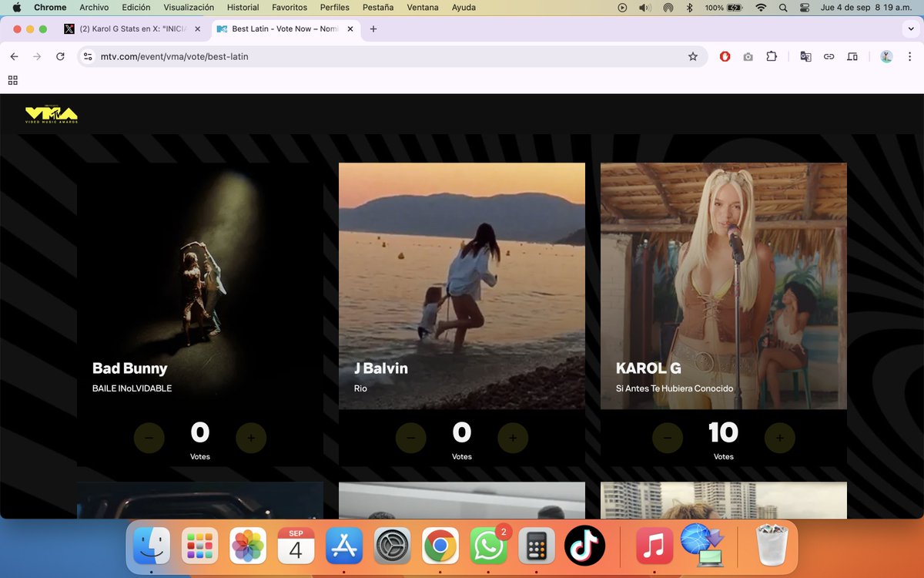Increase KAROL G votes with plus button
Image resolution: width=924 pixels, height=578 pixels.
780,438
